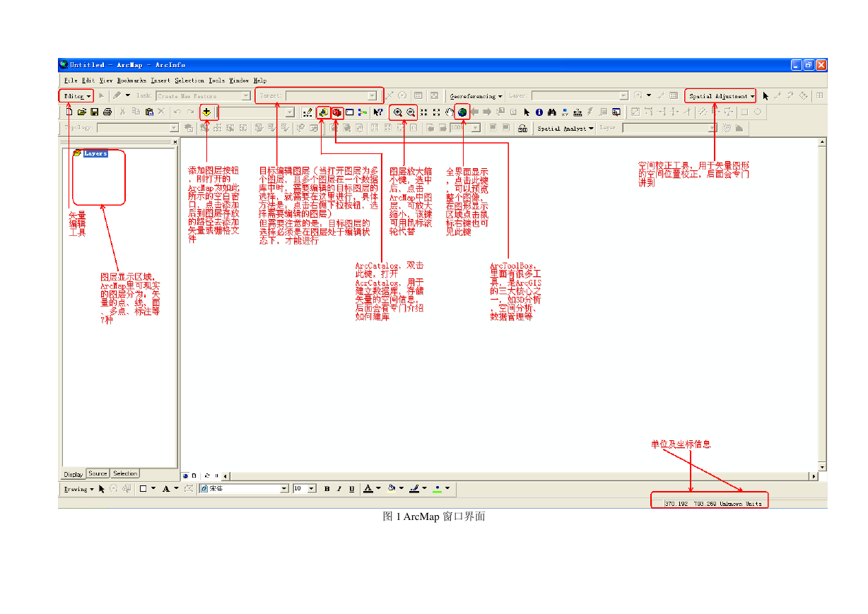Open the Insert menu
The height and width of the screenshot is (614, 868).
(x=160, y=81)
